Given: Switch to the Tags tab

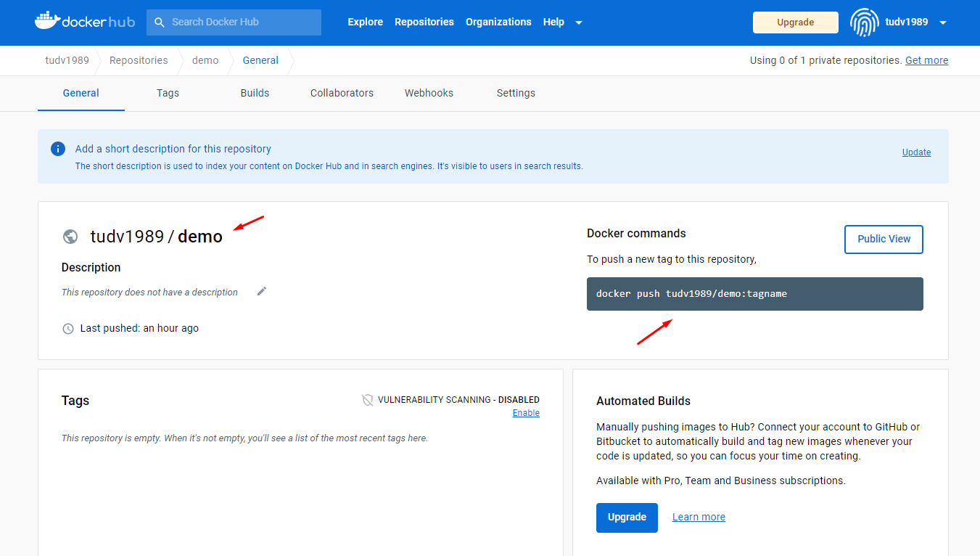Looking at the screenshot, I should pyautogui.click(x=168, y=93).
